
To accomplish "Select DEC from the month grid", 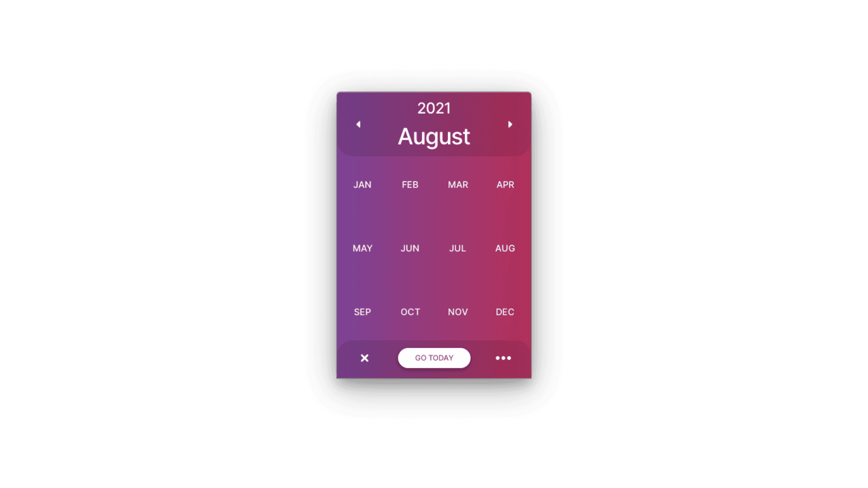I will click(x=505, y=312).
